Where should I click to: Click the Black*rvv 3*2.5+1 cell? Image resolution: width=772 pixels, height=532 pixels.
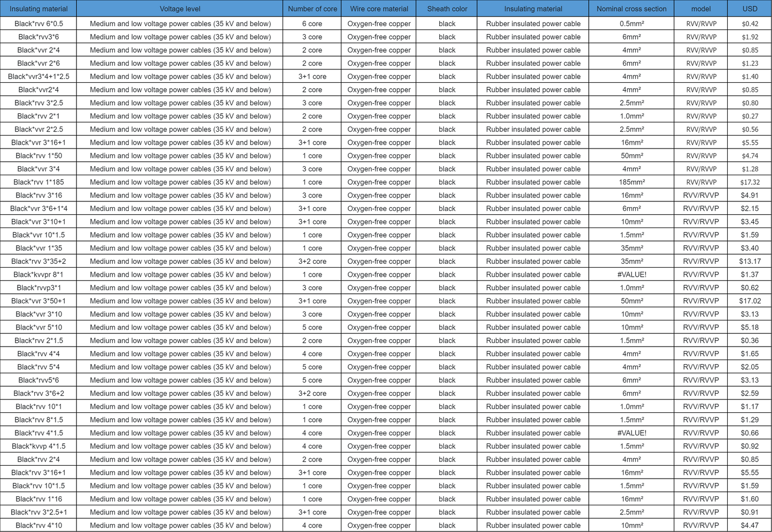tap(38, 512)
